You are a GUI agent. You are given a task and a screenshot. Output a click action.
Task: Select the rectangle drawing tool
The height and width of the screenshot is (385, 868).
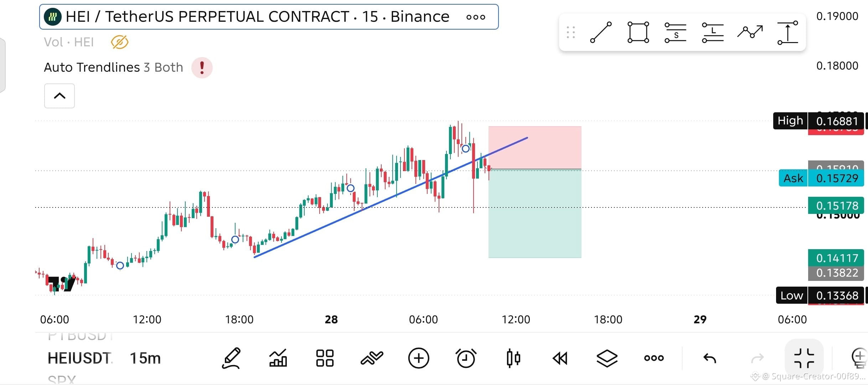tap(638, 32)
